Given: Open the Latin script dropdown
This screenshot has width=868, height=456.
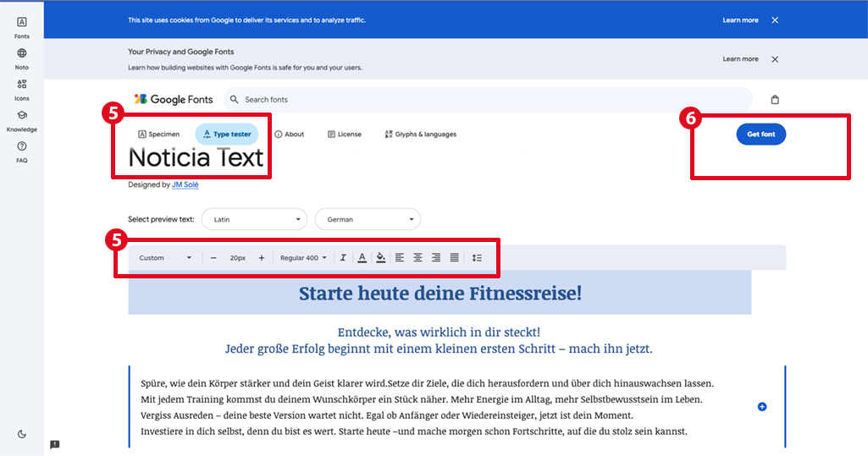Looking at the screenshot, I should click(x=254, y=219).
